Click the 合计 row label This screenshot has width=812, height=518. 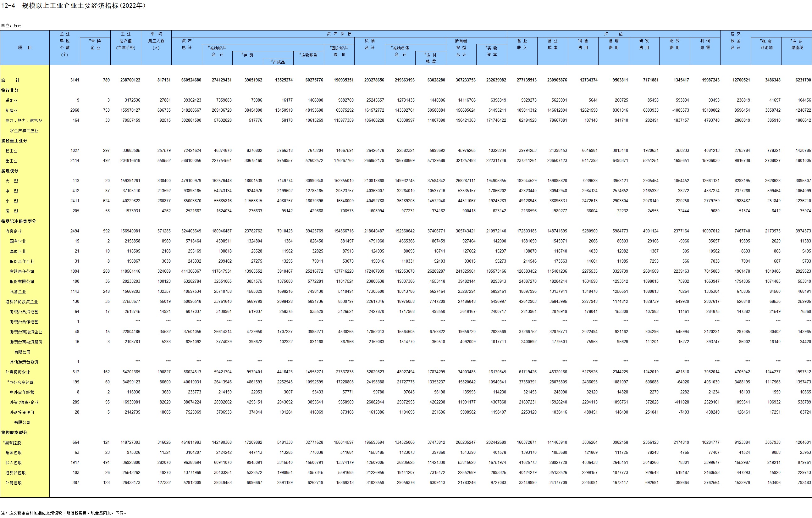pyautogui.click(x=10, y=80)
